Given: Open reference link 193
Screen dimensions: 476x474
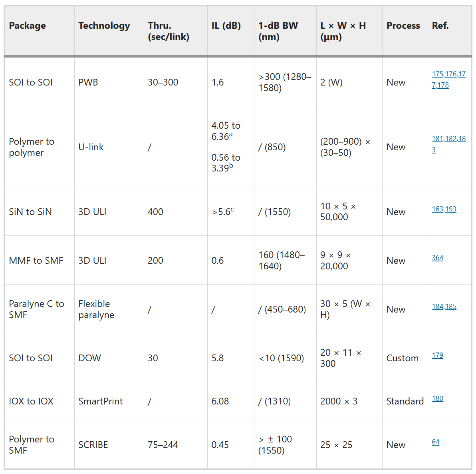Looking at the screenshot, I should point(450,209).
